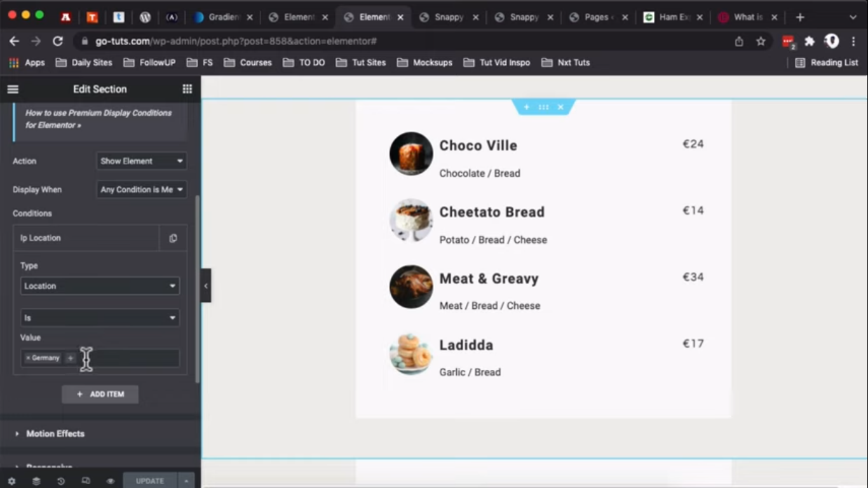Open the operator dropdown showing Is
The image size is (868, 488).
pyautogui.click(x=100, y=318)
